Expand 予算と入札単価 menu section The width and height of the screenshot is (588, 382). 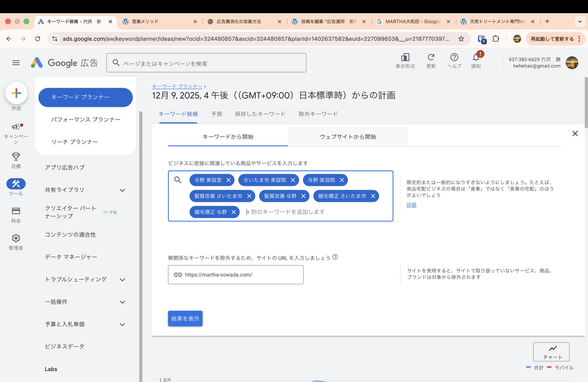tap(122, 324)
